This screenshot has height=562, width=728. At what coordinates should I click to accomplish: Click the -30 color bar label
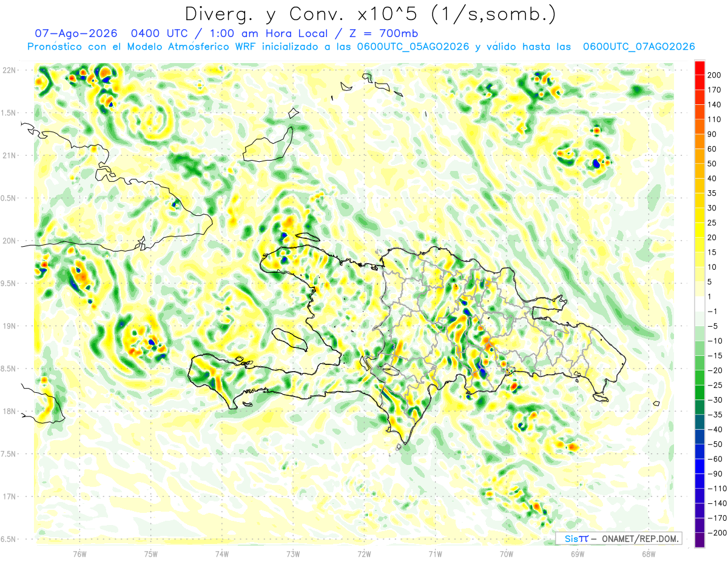point(715,400)
